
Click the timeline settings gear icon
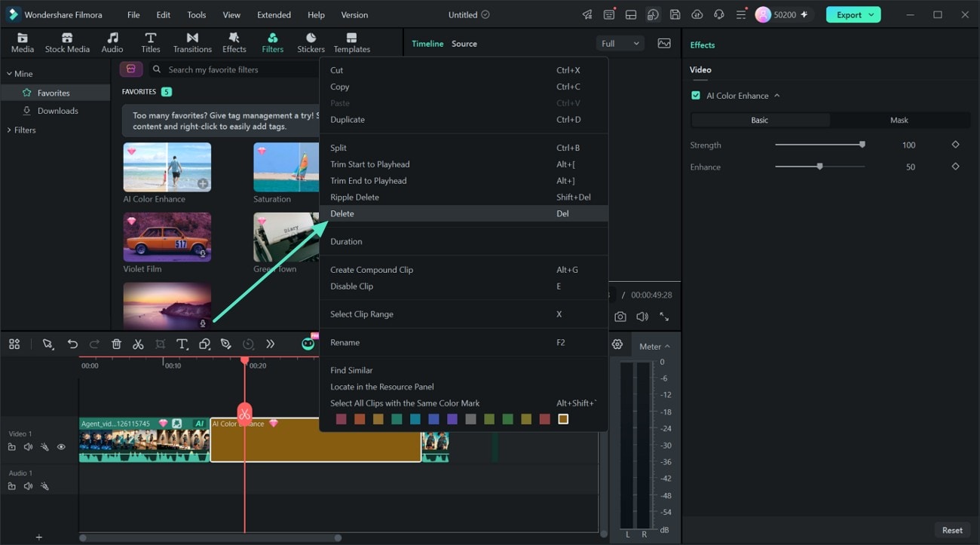coord(617,344)
